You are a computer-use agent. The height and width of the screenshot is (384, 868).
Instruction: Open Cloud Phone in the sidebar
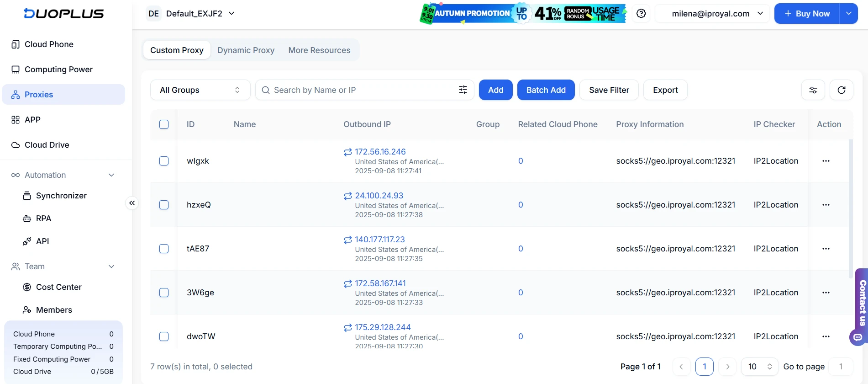(49, 44)
